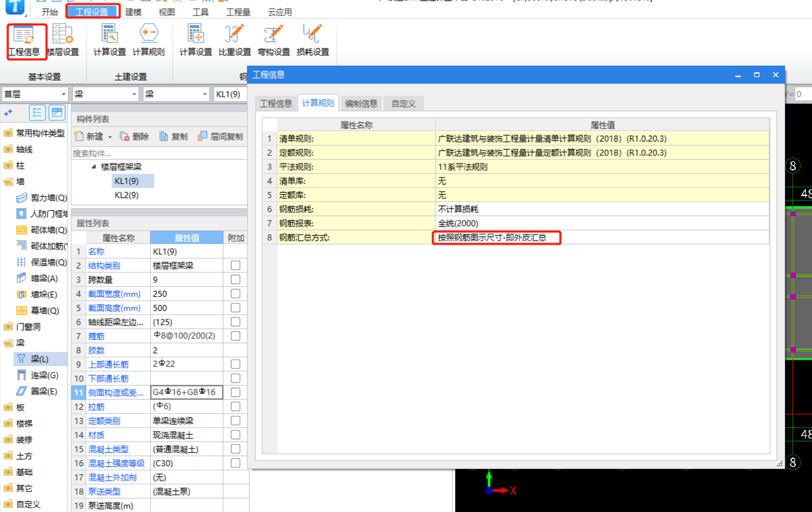
Task: Open 土建设置 计算设置 tool
Action: click(x=110, y=40)
